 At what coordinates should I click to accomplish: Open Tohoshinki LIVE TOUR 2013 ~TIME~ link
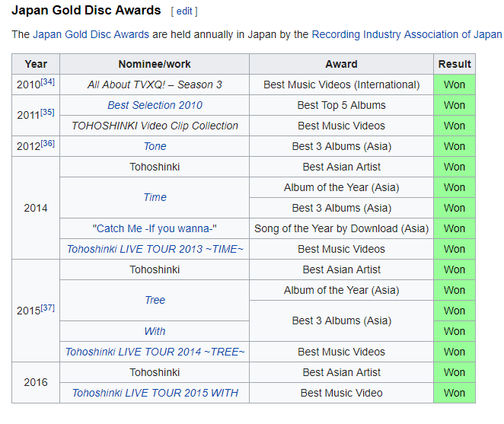pos(155,249)
